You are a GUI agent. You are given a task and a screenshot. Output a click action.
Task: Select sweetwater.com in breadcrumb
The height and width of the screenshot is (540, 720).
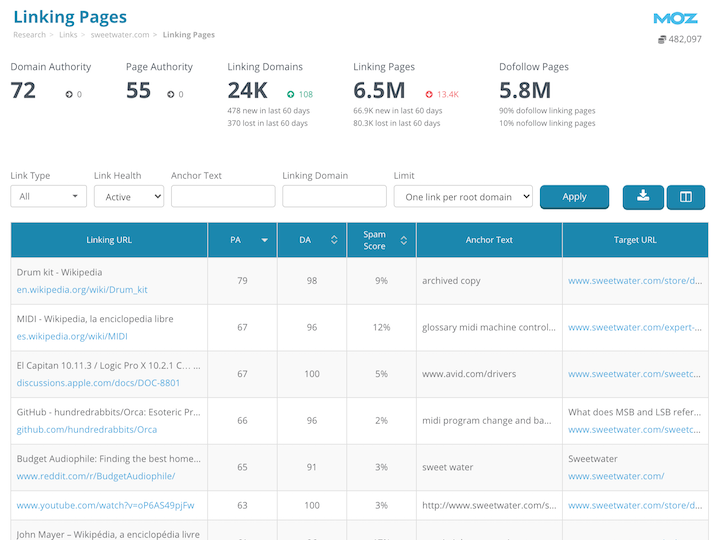click(x=120, y=35)
